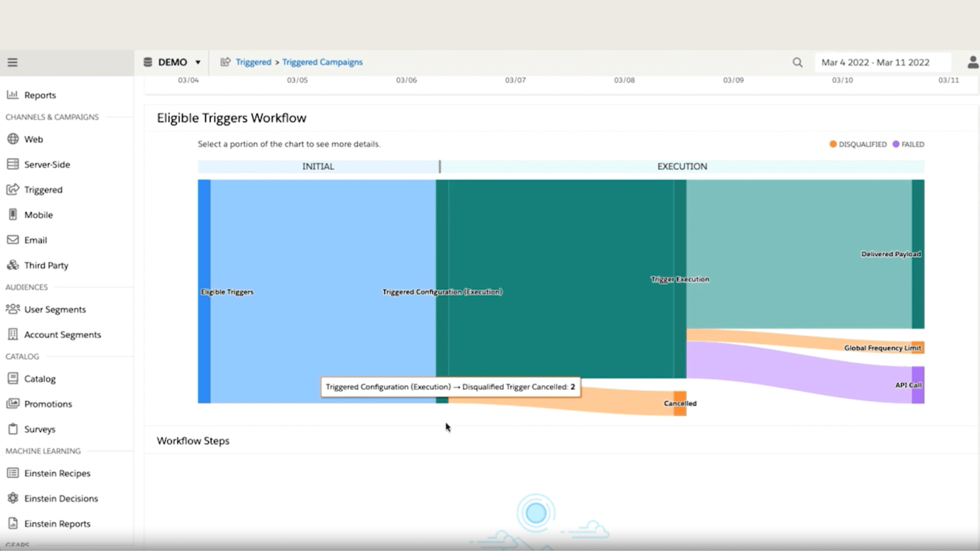The image size is (980, 551).
Task: Select Einstein Recipes menu item
Action: click(57, 473)
